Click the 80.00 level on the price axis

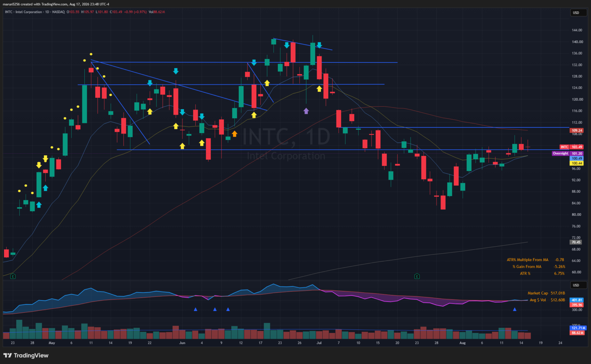coord(576,215)
